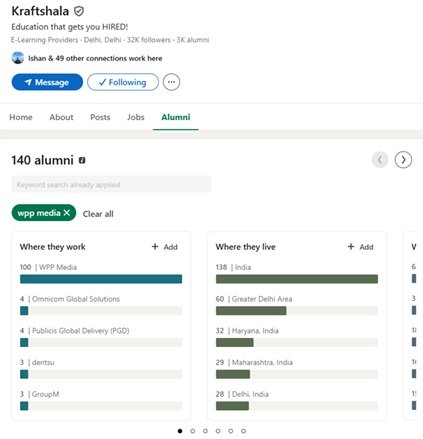Click the keyword search field

tap(111, 184)
